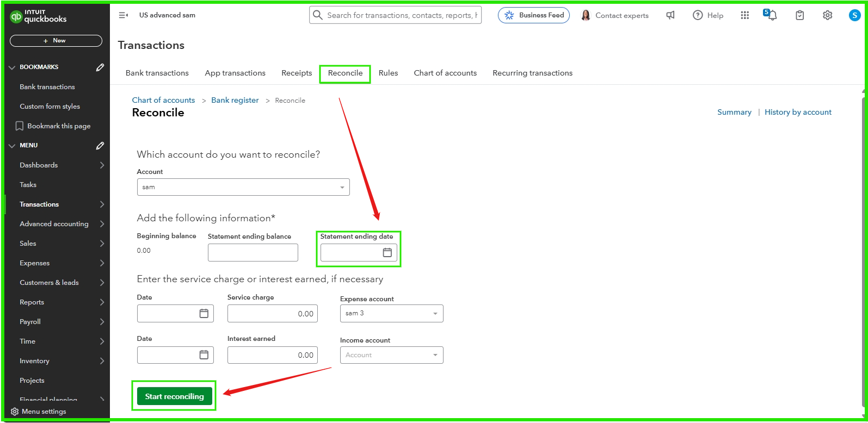
Task: Follow the Bank register breadcrumb link
Action: (235, 100)
